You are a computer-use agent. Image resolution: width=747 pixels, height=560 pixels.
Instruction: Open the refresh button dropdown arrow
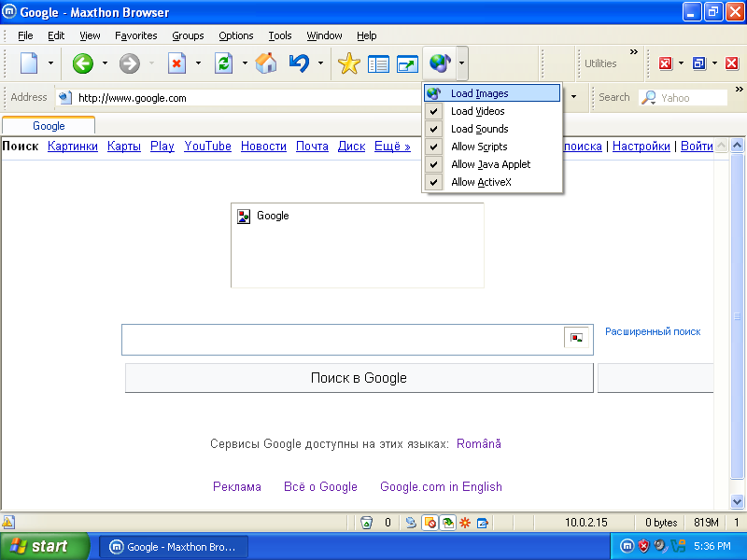point(245,63)
